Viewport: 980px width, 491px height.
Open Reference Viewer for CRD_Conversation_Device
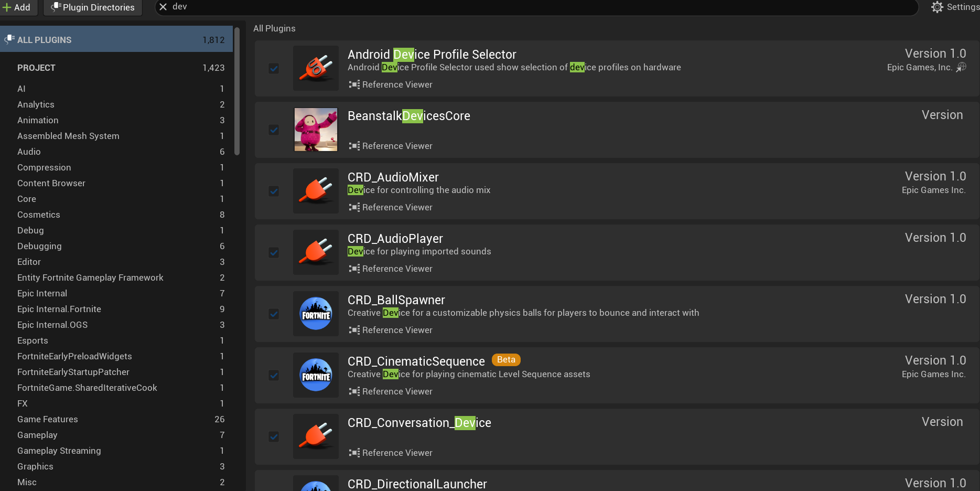pyautogui.click(x=391, y=453)
